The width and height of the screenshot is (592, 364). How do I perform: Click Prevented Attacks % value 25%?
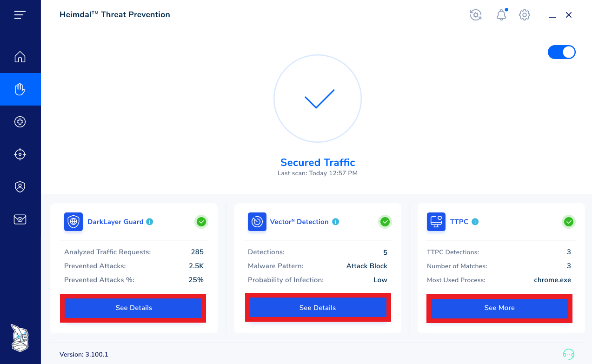(196, 280)
